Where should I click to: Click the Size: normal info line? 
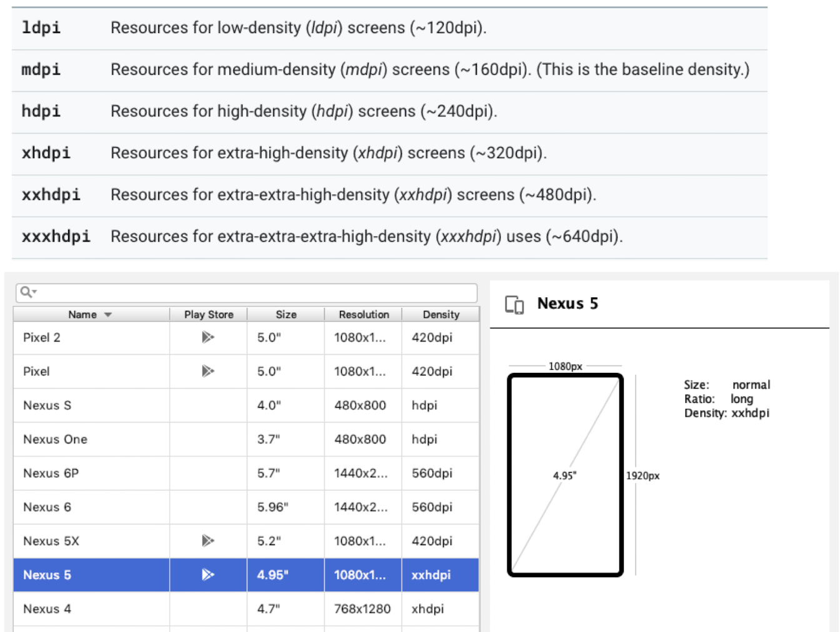pos(727,385)
